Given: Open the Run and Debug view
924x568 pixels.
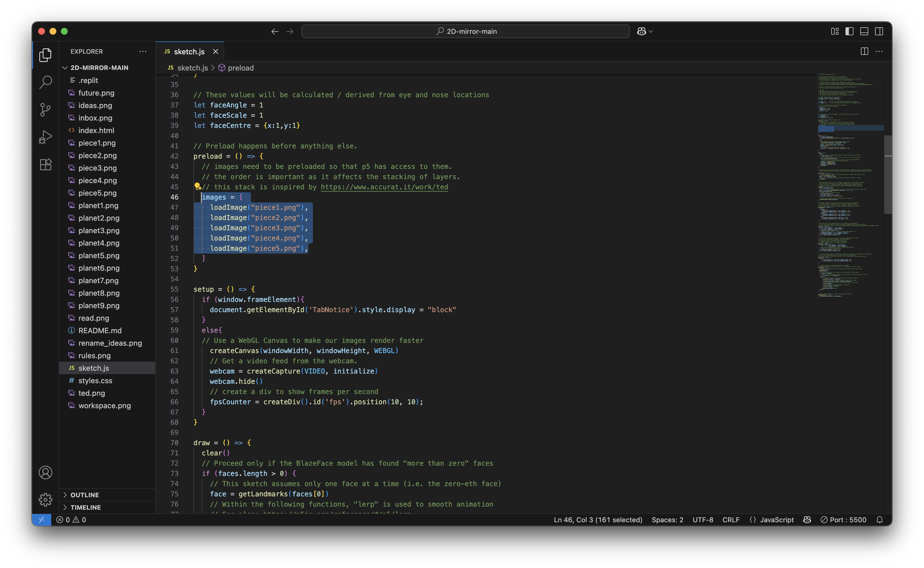Looking at the screenshot, I should click(x=45, y=137).
